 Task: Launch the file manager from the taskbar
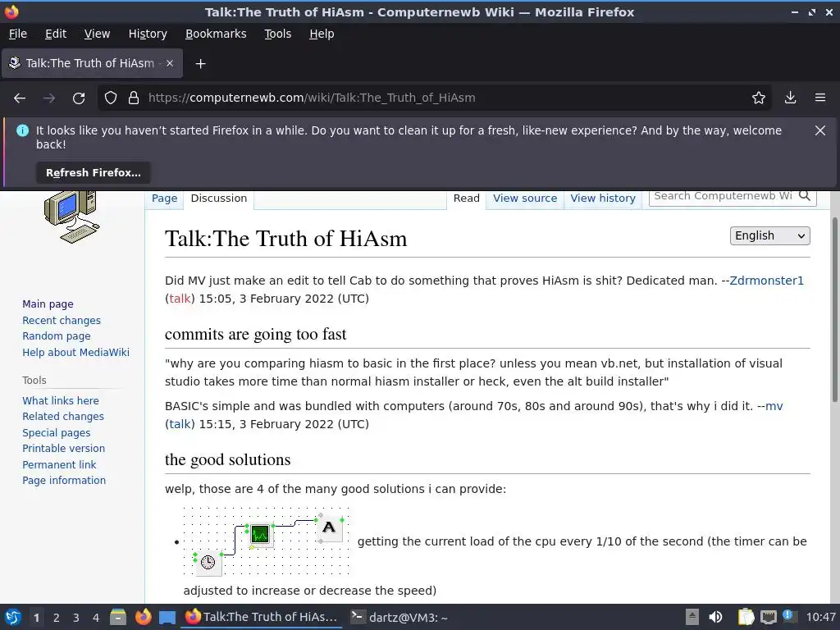[118, 617]
